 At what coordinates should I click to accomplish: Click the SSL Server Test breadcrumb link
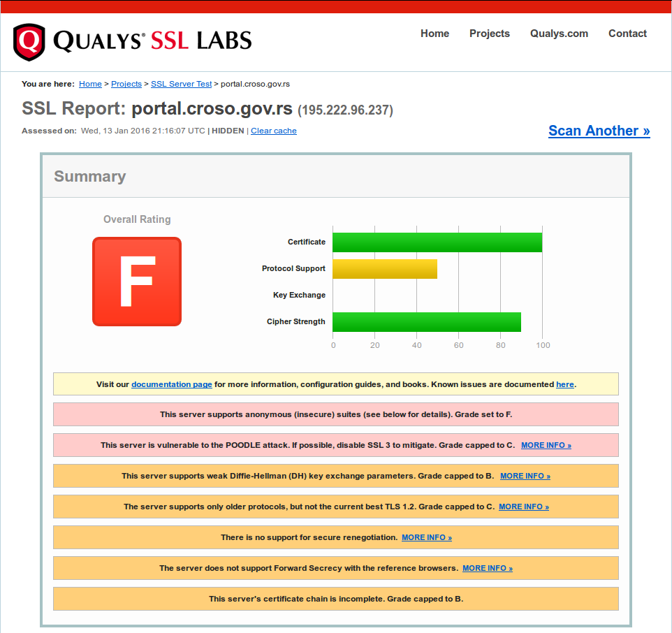pyautogui.click(x=181, y=84)
